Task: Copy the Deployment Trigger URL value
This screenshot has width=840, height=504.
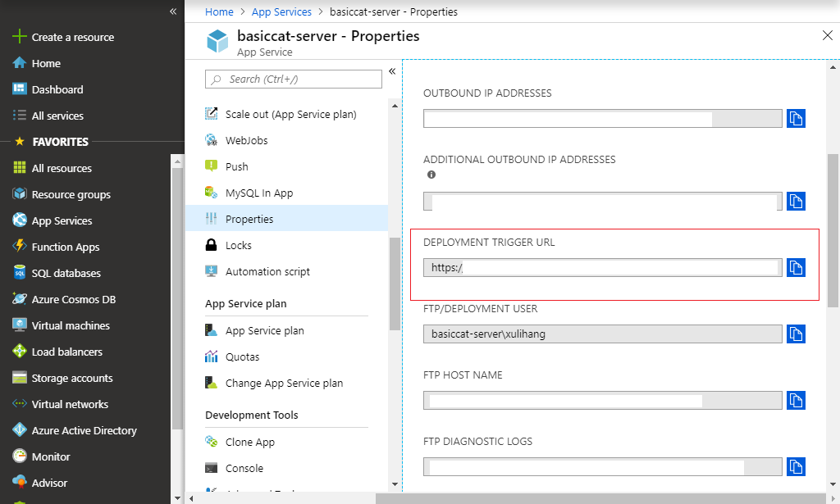Action: 796,267
